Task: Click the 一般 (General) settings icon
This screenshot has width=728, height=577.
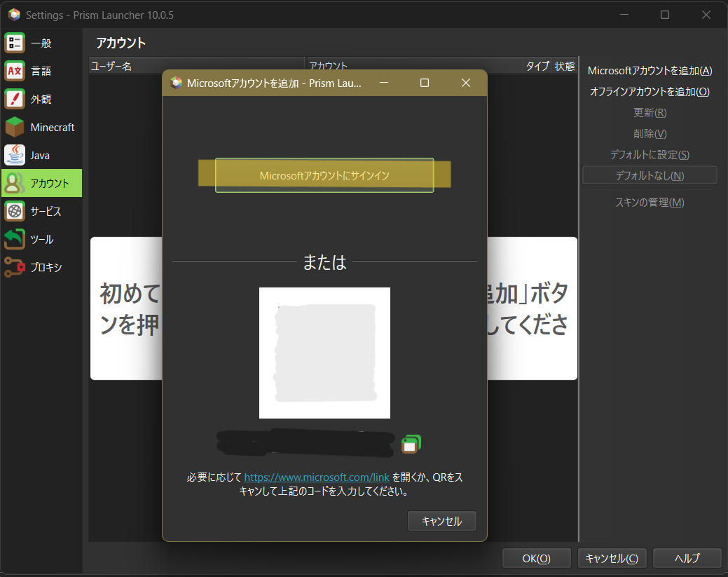Action: point(15,43)
